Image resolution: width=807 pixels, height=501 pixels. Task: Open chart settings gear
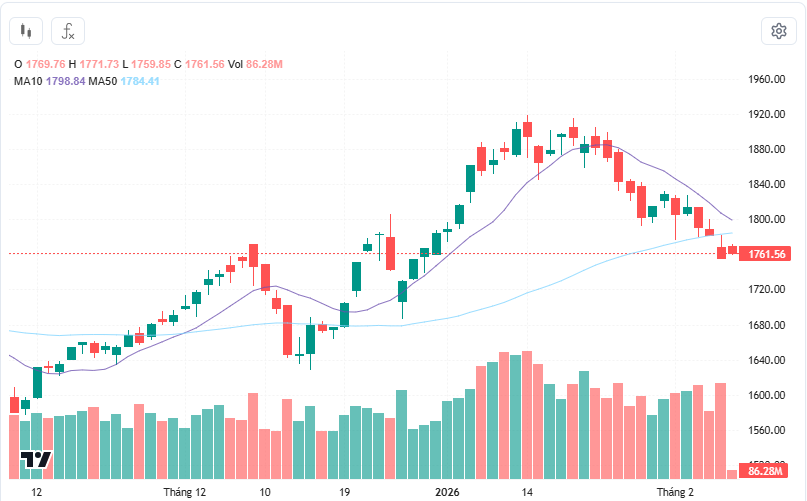click(778, 31)
